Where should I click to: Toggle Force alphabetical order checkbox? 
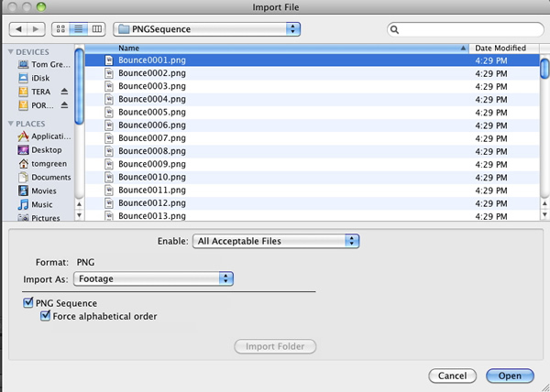[x=45, y=316]
